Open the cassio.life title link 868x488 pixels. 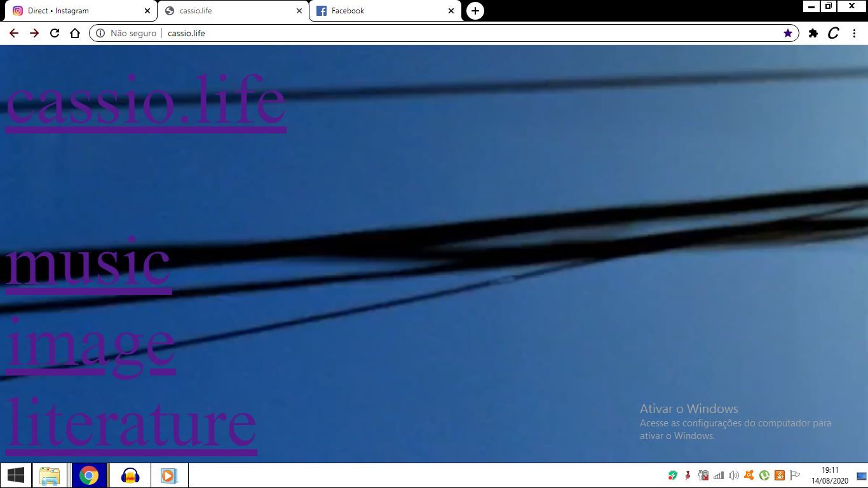click(x=146, y=102)
